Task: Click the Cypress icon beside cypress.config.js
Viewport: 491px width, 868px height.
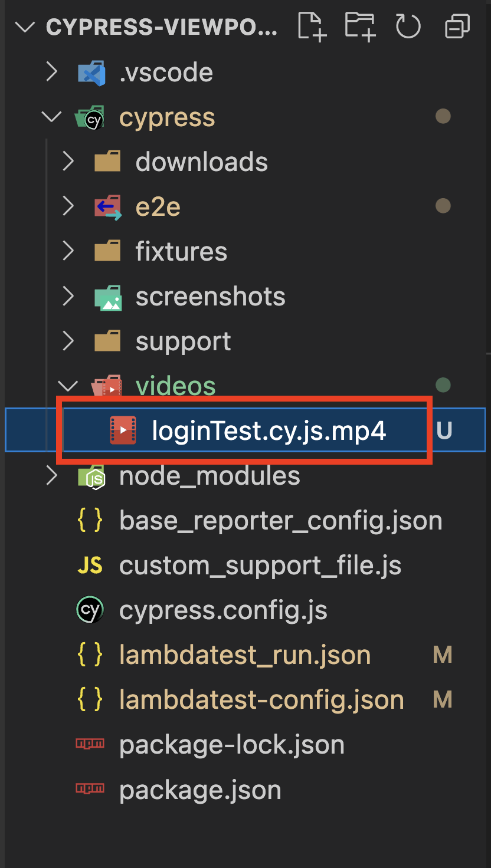Action: pos(90,610)
